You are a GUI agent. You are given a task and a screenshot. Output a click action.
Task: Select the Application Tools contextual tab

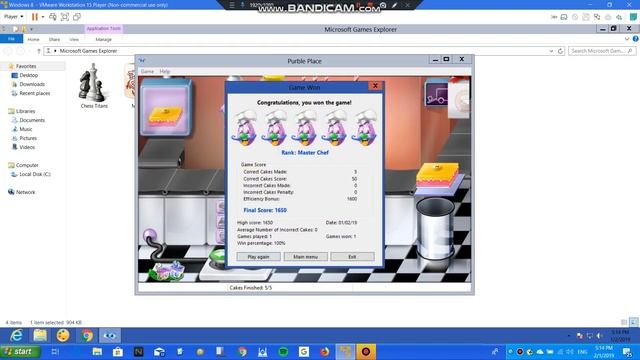pos(104,29)
